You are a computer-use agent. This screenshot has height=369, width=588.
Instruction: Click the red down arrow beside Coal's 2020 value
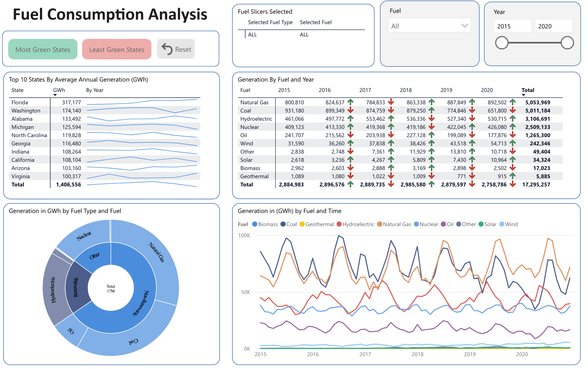pos(512,110)
